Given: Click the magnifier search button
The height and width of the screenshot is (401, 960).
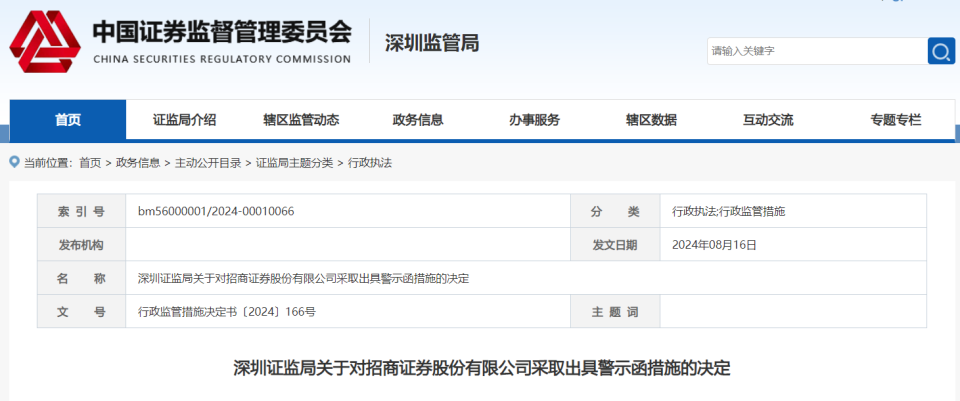Looking at the screenshot, I should pyautogui.click(x=941, y=51).
